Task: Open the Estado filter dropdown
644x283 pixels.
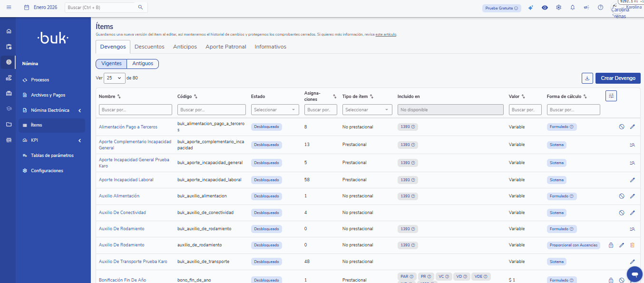Action: pyautogui.click(x=274, y=110)
